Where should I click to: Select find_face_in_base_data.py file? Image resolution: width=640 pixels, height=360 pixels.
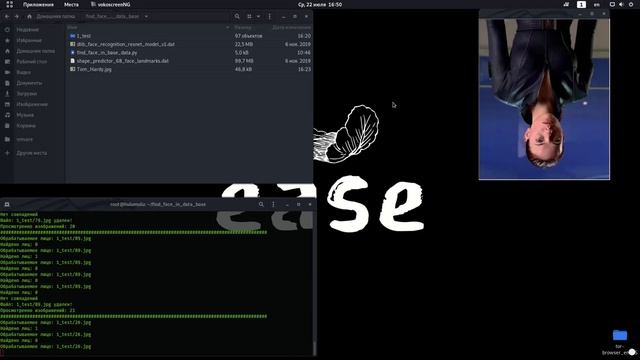190,53
